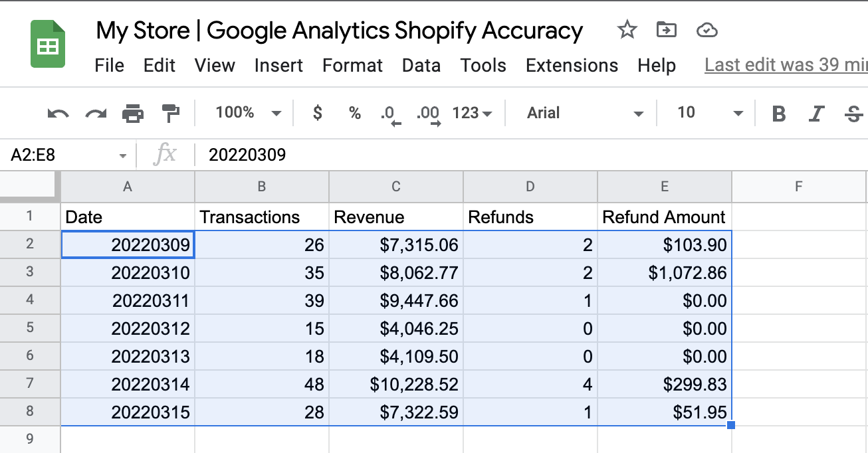Open the font size 10 dropdown
The height and width of the screenshot is (453, 868).
coord(708,114)
